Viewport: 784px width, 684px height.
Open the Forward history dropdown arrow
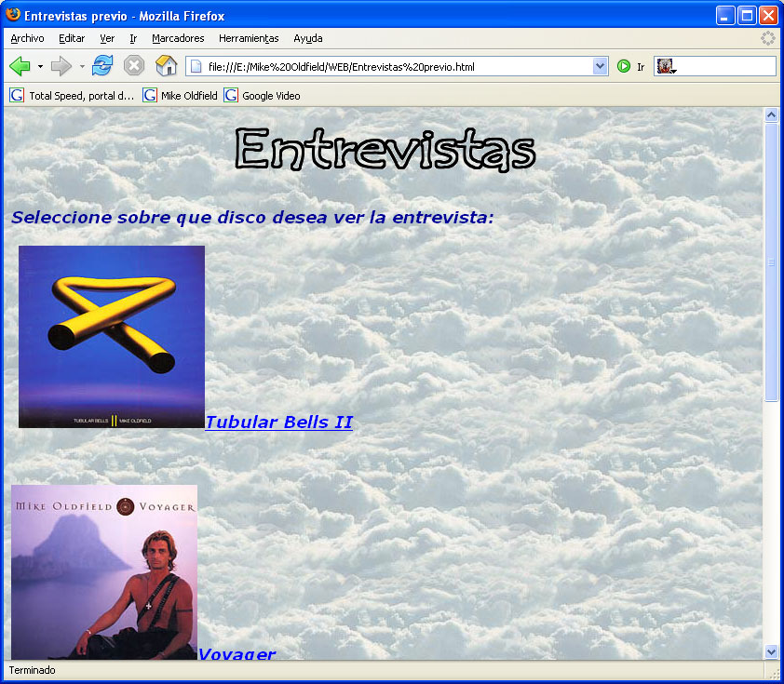[82, 66]
